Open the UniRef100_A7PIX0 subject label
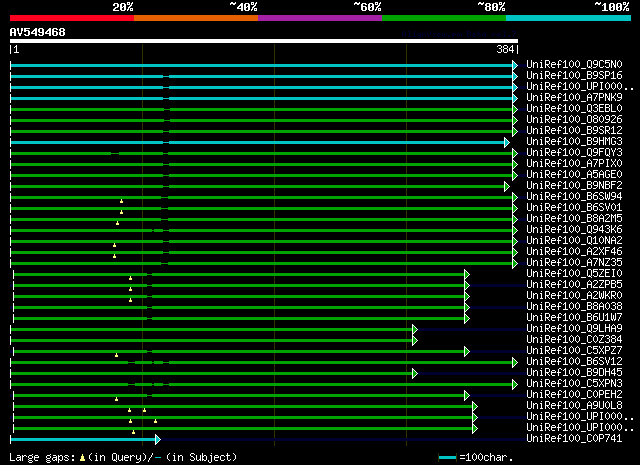Image resolution: width=640 pixels, height=465 pixels. (574, 164)
